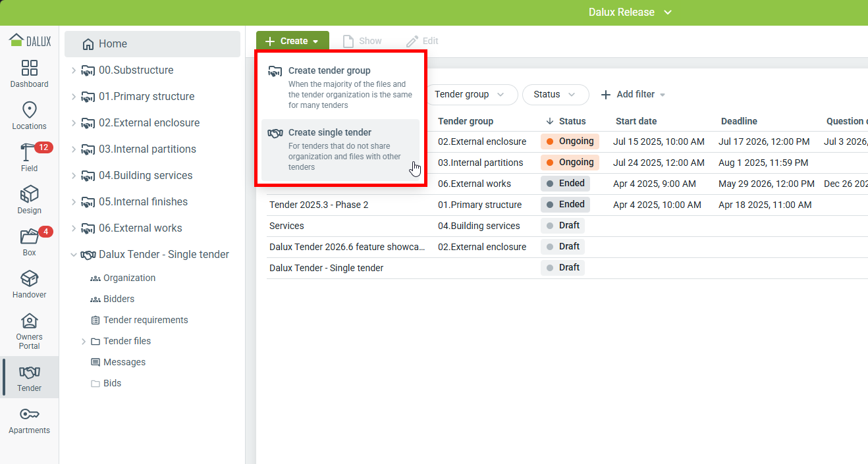Screen dimensions: 868x464
Task: Click the Home icon in tree
Action: coord(88,44)
